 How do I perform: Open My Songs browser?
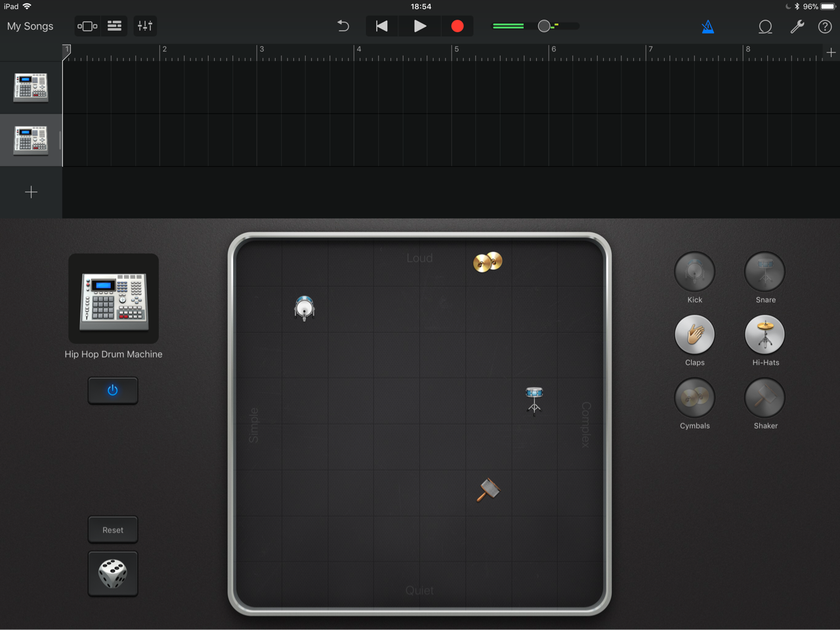coord(30,26)
